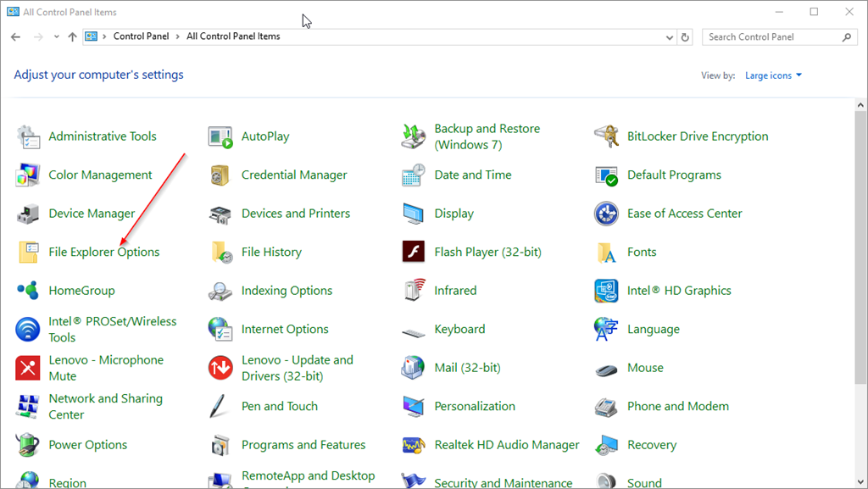Click the Credential Manager safe icon
Image resolution: width=868 pixels, height=489 pixels.
click(220, 175)
